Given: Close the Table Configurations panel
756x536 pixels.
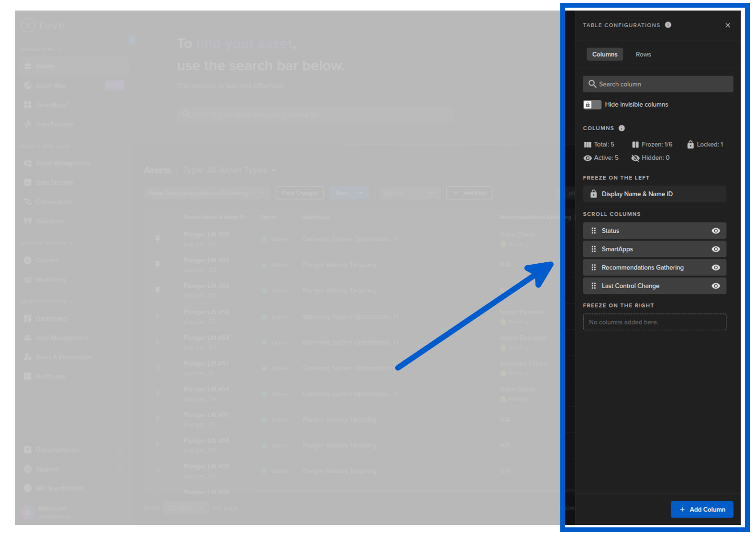Looking at the screenshot, I should (x=727, y=25).
